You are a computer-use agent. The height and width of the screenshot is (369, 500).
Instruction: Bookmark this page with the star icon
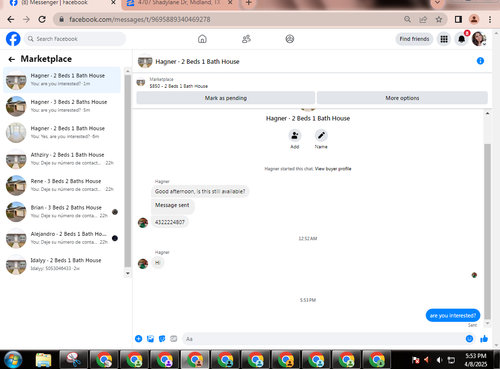[x=439, y=19]
